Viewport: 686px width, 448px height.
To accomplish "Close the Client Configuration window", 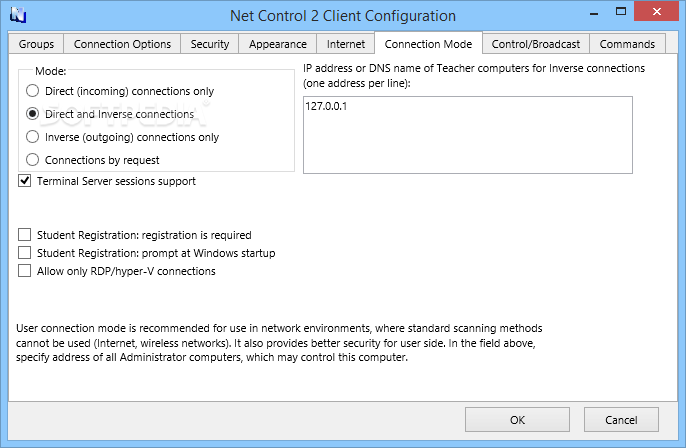I will (656, 12).
